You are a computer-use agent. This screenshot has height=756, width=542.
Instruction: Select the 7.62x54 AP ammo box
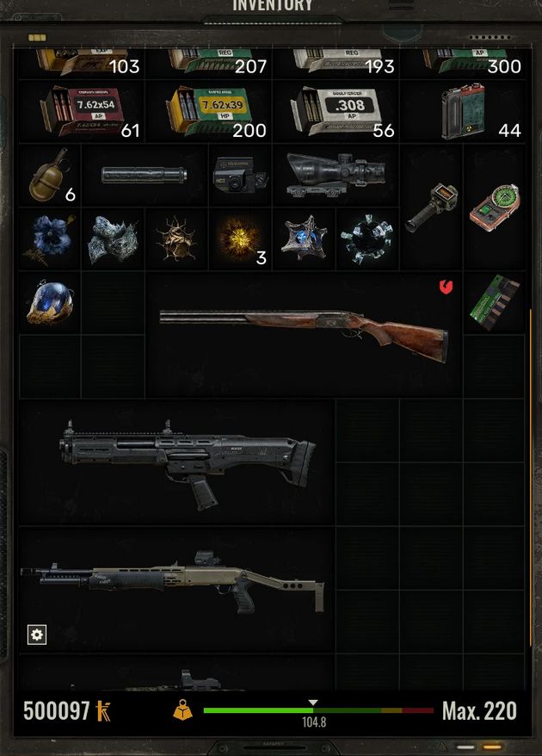pyautogui.click(x=82, y=111)
